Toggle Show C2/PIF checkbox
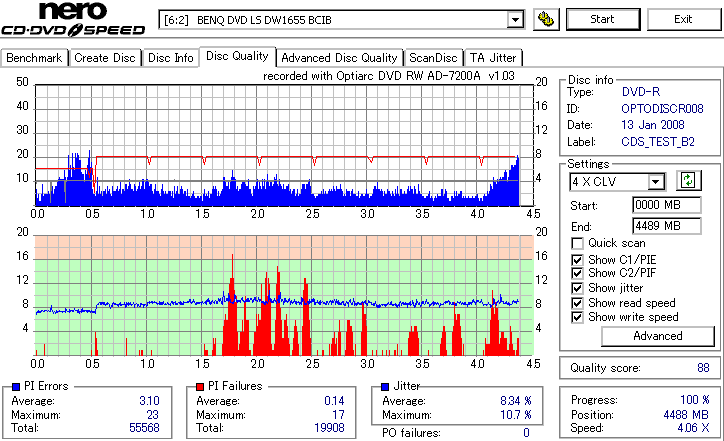This screenshot has width=724, height=441. (577, 273)
